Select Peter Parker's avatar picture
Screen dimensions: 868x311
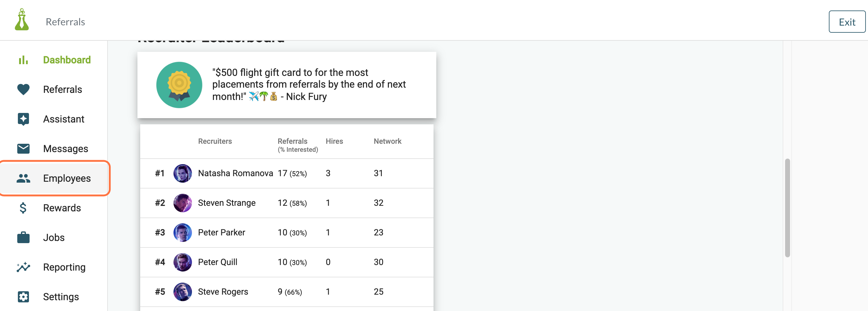[x=183, y=232]
